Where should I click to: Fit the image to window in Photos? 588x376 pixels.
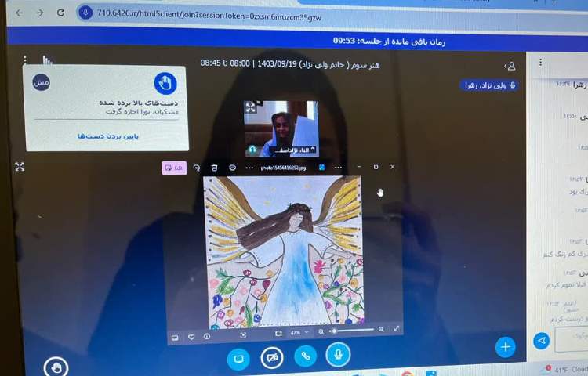[x=278, y=333]
